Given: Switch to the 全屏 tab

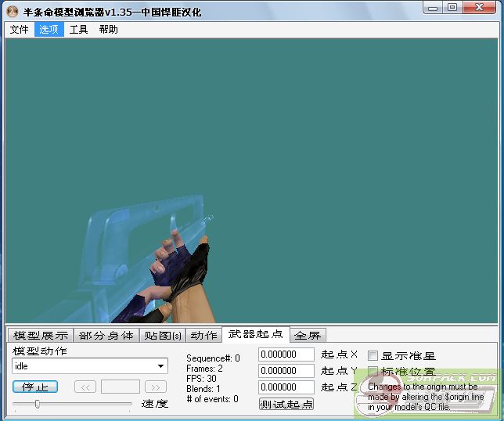Looking at the screenshot, I should click(308, 335).
